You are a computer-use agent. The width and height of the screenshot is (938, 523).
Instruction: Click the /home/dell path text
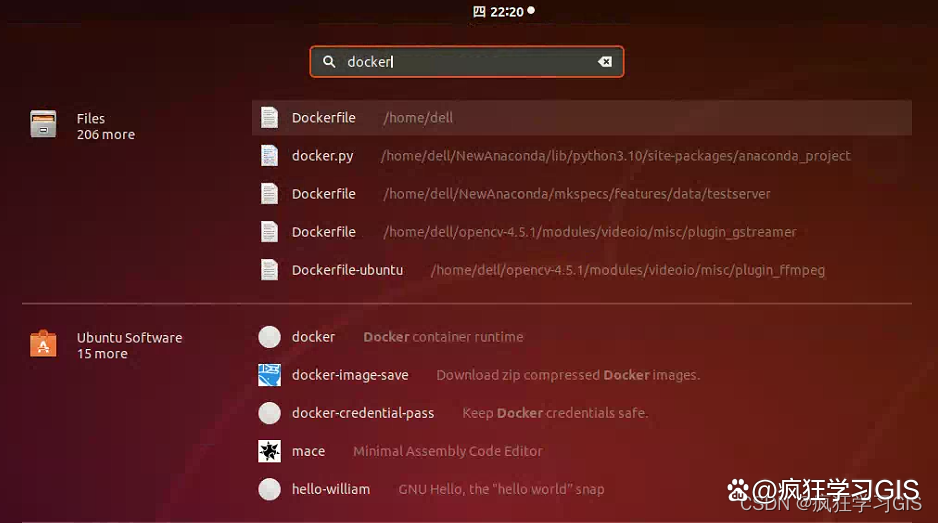418,118
